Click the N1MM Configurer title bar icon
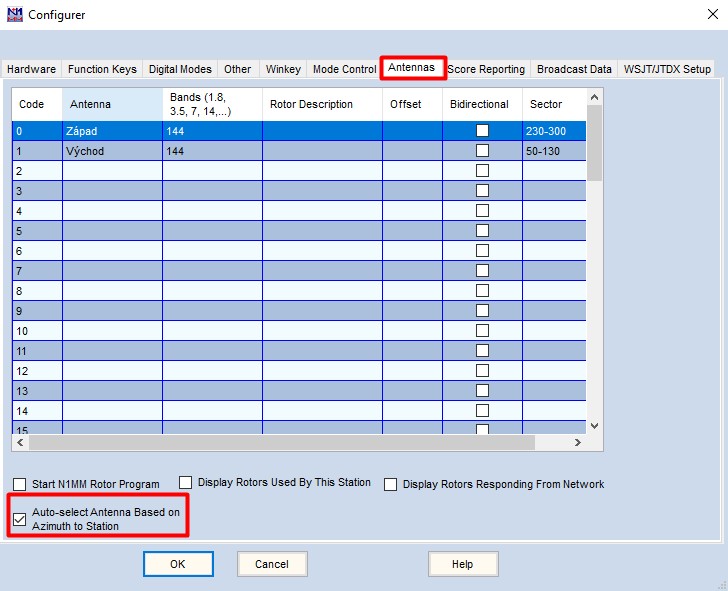This screenshot has width=728, height=591. click(x=14, y=15)
